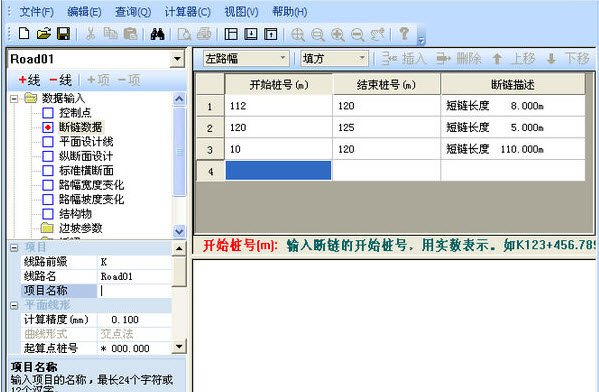The height and width of the screenshot is (392, 599).
Task: Cut selection using the scissors icon
Action: tap(90, 34)
